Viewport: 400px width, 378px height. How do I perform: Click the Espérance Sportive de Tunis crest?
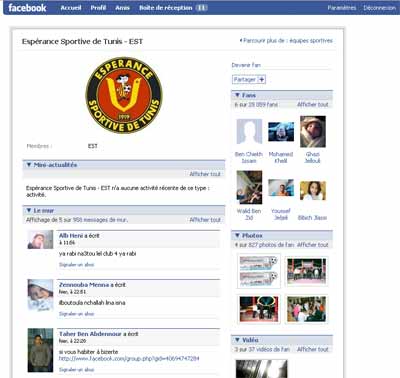(124, 95)
